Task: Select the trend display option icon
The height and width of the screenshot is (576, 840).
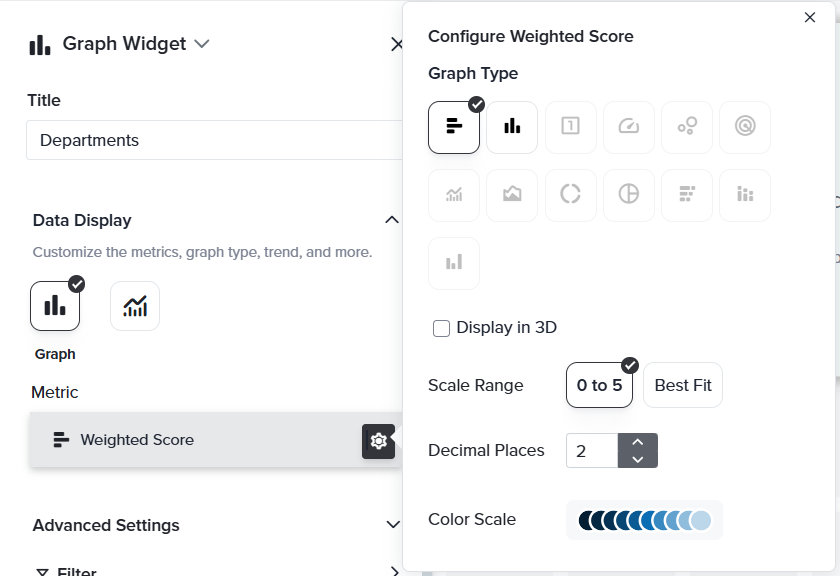Action: click(135, 306)
